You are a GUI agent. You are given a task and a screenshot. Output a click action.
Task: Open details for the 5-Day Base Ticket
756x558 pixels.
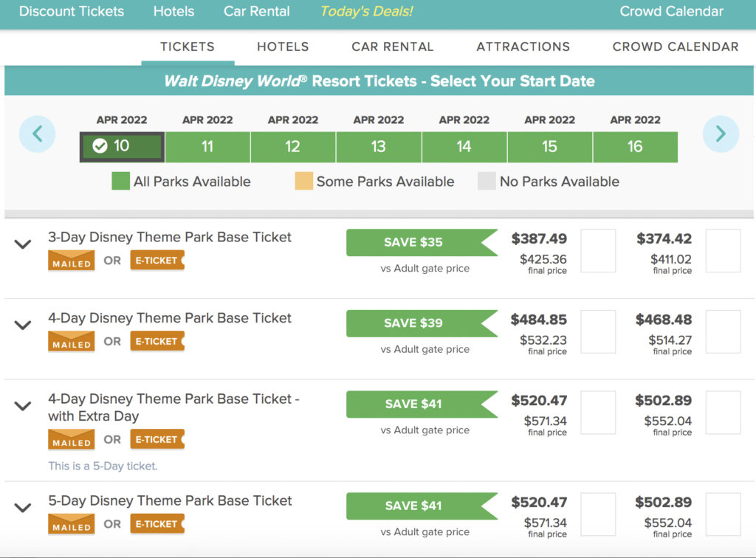coord(22,507)
